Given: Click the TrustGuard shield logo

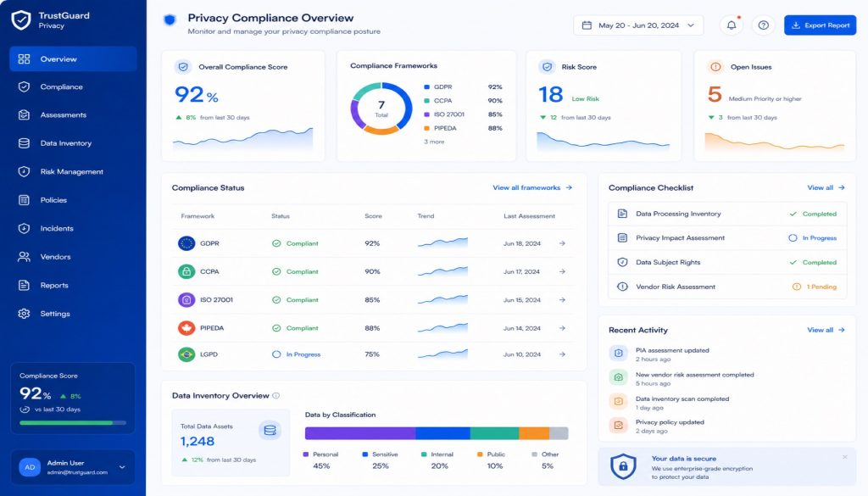Looking at the screenshot, I should point(21,20).
